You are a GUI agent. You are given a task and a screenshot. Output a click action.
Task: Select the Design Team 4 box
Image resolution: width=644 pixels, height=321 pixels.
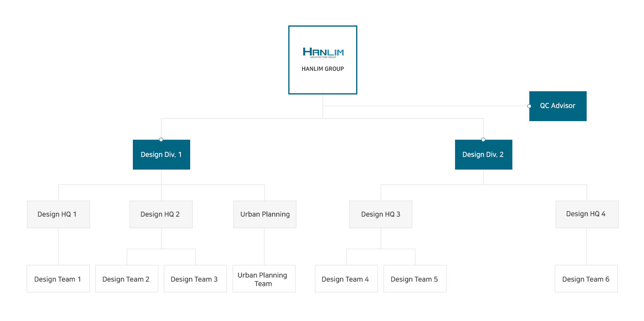click(346, 279)
